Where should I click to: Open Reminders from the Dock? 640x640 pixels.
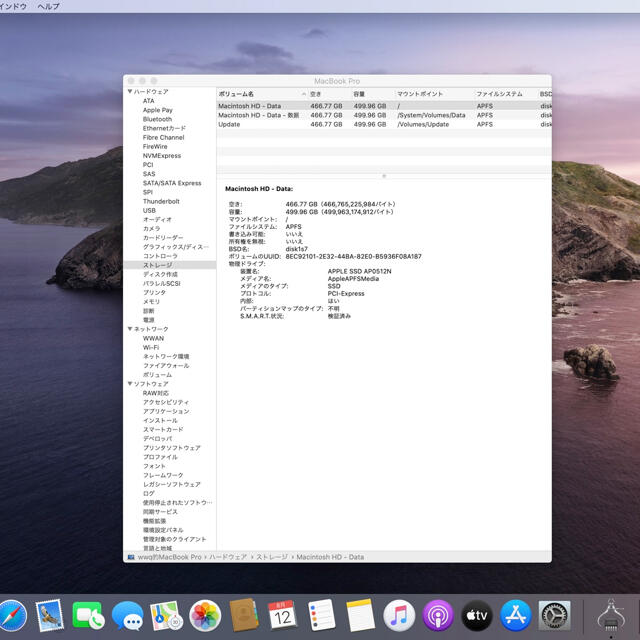(x=321, y=616)
